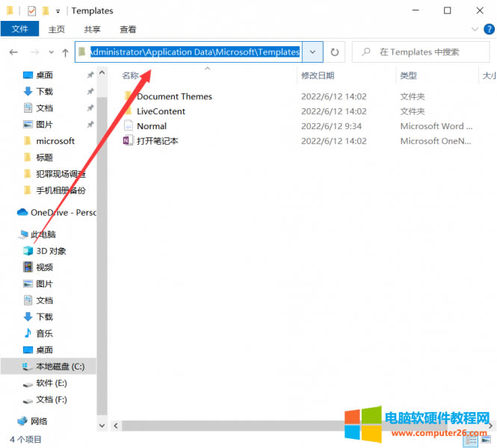Switch to the 查看 ribbon tab
This screenshot has width=497, height=448.
128,30
